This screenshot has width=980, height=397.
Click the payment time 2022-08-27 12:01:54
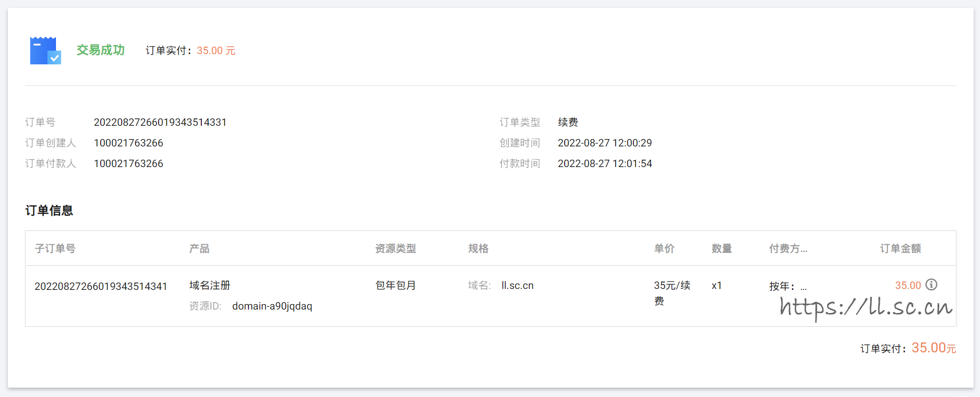604,164
